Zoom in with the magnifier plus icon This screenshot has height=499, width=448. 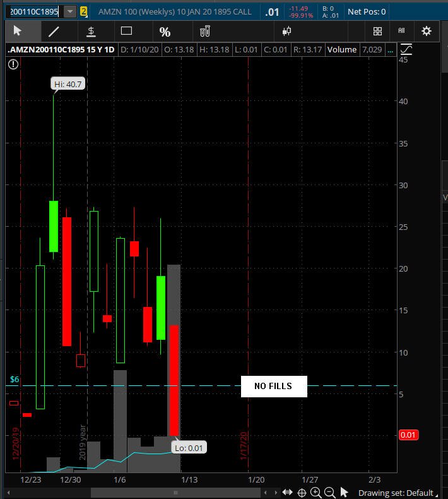(x=315, y=493)
